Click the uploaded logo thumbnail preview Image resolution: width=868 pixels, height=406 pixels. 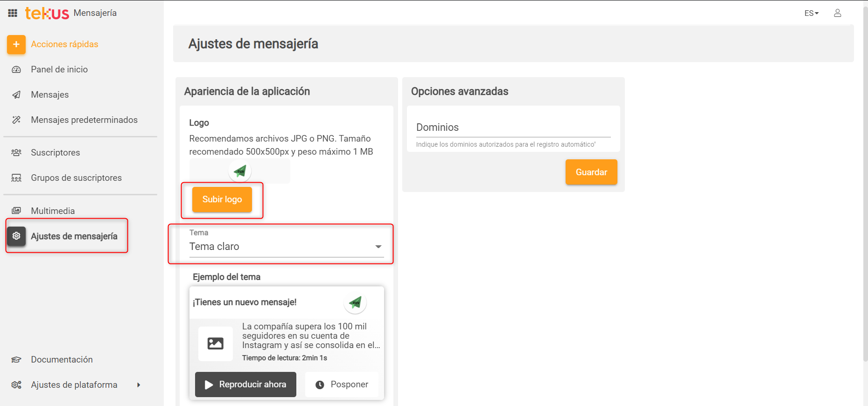pyautogui.click(x=240, y=171)
